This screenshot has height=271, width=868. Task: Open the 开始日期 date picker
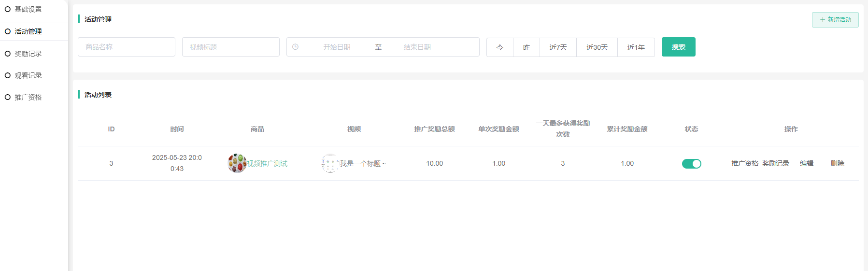(337, 47)
